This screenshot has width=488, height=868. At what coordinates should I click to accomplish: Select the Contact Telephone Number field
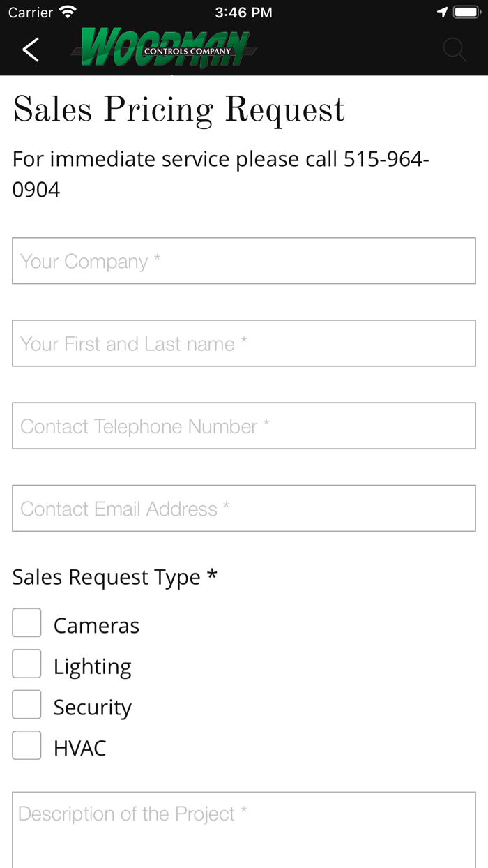pyautogui.click(x=243, y=426)
